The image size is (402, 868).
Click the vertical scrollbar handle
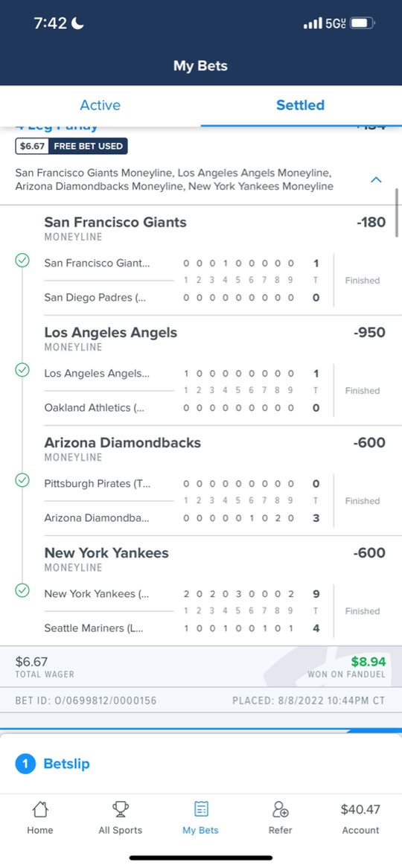[x=398, y=213]
